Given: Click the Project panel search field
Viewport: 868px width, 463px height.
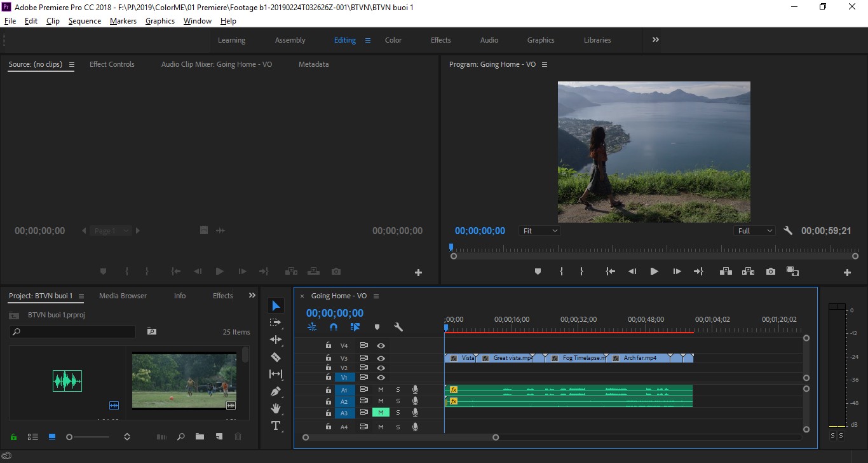Looking at the screenshot, I should 72,331.
